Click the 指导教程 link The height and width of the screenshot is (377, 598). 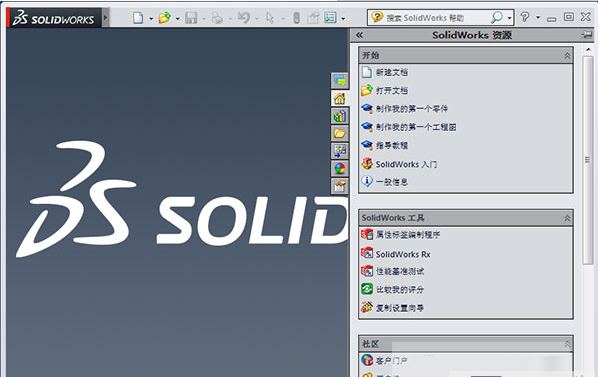tap(392, 145)
